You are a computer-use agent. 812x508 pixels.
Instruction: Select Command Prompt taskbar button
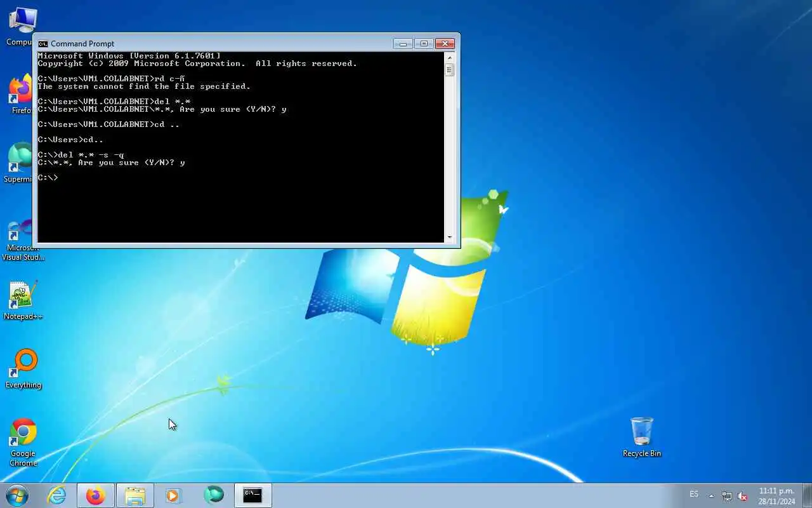click(x=252, y=495)
